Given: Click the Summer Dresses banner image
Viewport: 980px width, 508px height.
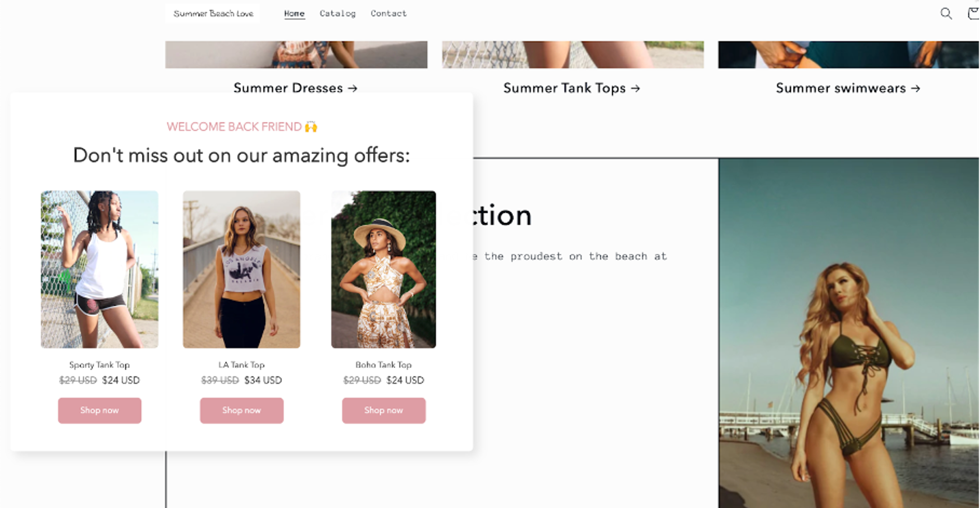Looking at the screenshot, I should tap(296, 54).
